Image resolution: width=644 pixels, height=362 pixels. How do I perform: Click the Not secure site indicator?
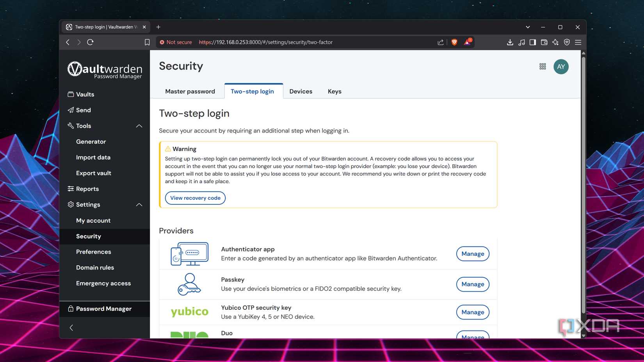(176, 42)
